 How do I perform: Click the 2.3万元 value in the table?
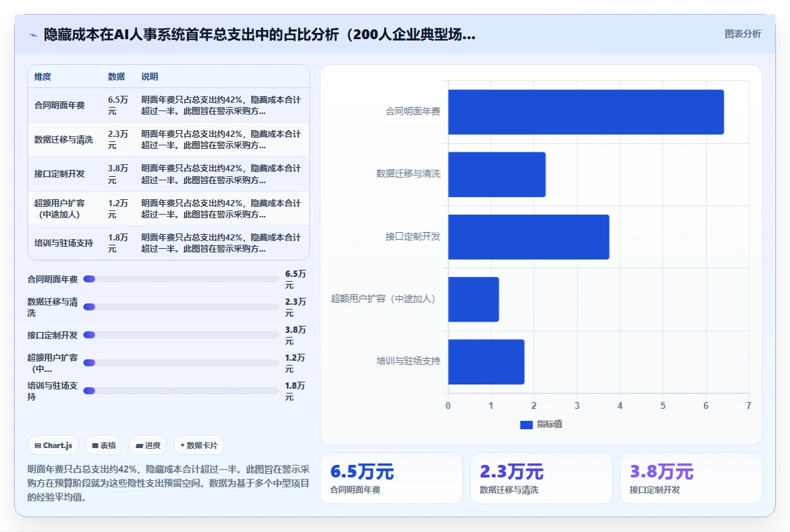click(x=118, y=139)
